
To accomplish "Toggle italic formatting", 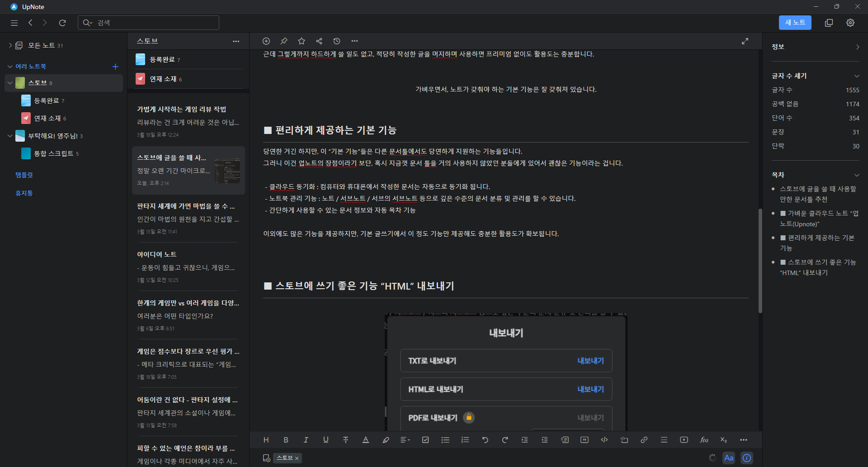I will 306,440.
